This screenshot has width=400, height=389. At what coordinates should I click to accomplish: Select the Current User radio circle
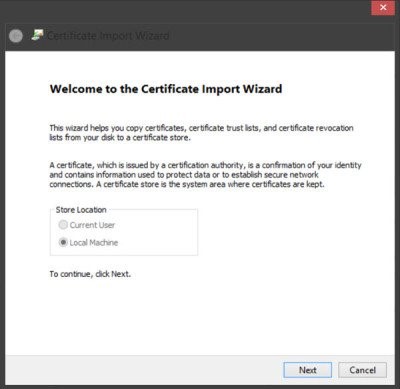[63, 225]
